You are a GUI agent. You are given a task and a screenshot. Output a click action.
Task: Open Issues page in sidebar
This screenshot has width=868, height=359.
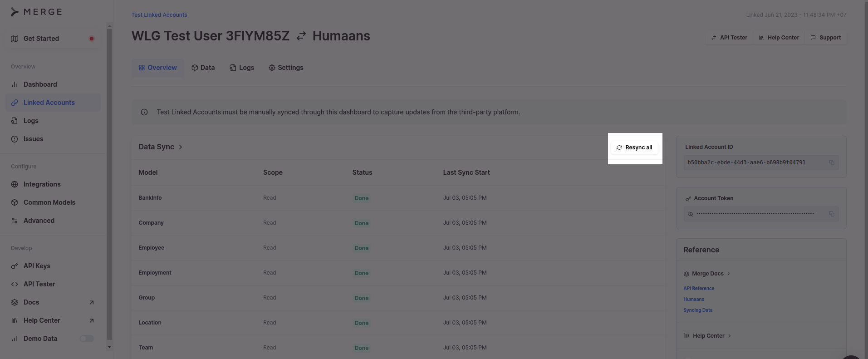(x=53, y=139)
